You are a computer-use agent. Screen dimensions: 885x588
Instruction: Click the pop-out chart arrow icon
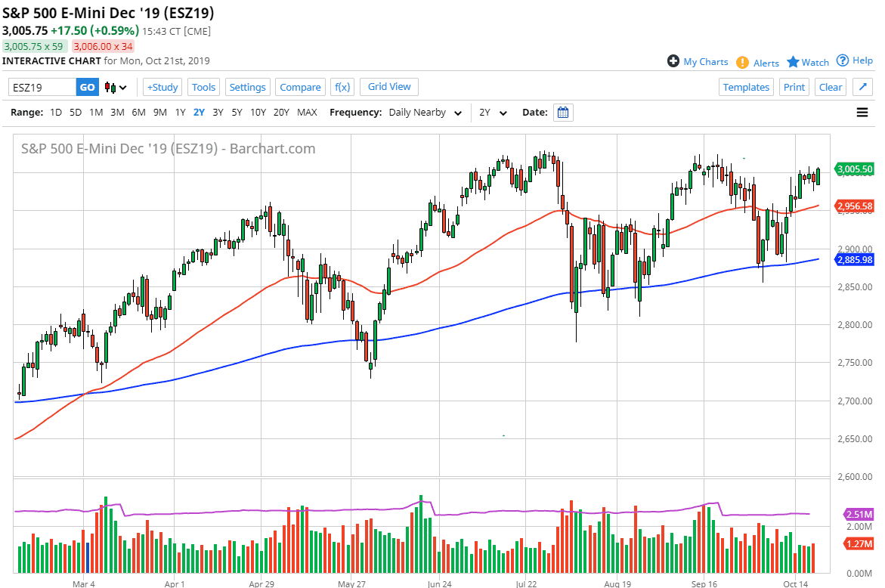[864, 86]
